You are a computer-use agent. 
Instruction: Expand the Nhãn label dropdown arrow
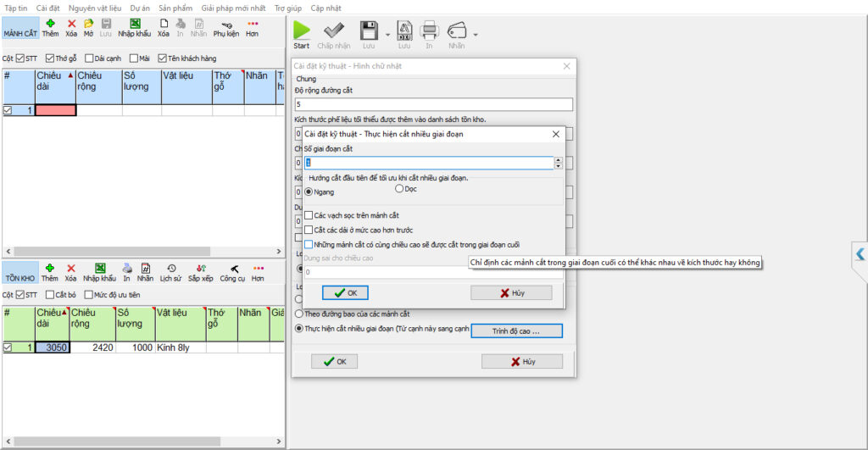[x=476, y=35]
